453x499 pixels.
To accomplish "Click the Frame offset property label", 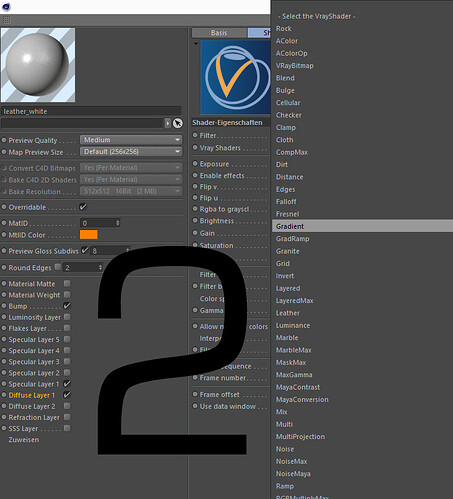I will 219,395.
